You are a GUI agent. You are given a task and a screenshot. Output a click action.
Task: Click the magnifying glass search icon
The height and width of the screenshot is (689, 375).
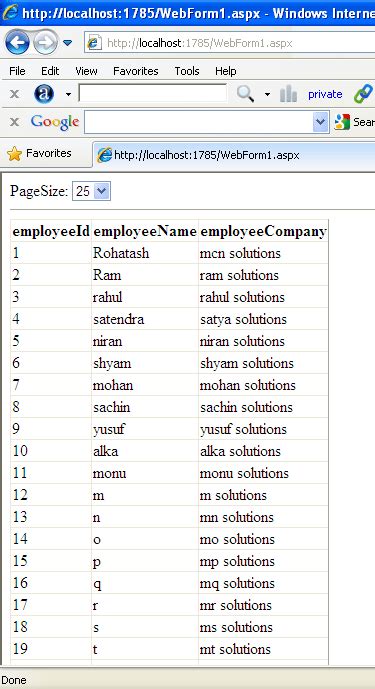[245, 94]
